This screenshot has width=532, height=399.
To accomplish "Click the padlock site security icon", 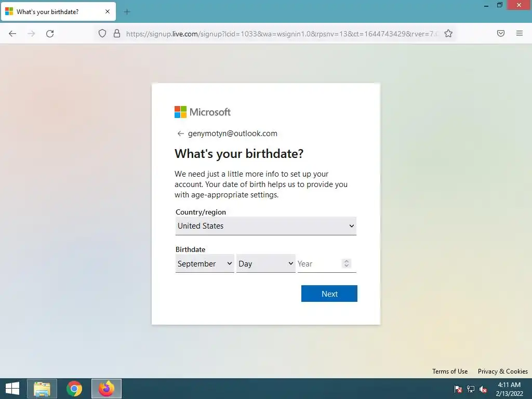I will pyautogui.click(x=117, y=33).
